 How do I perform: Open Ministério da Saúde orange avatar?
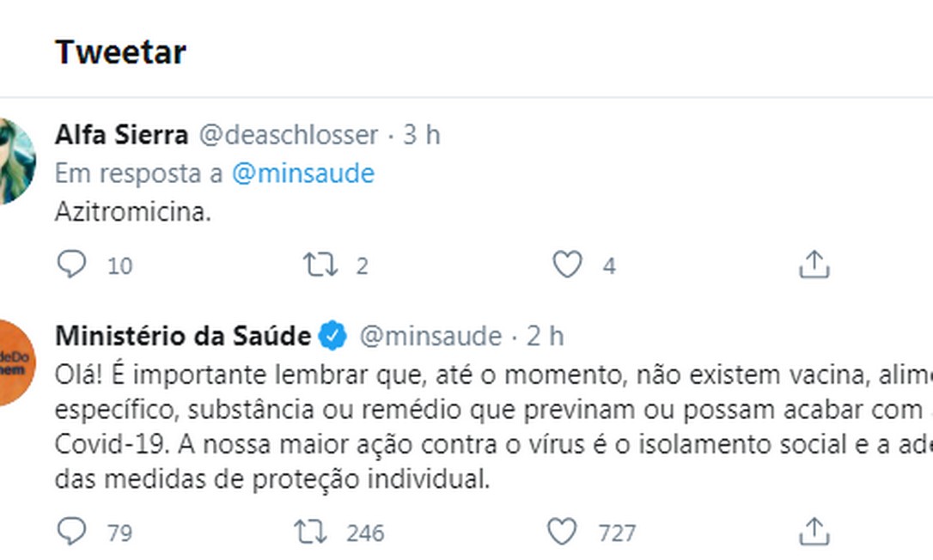[17, 362]
